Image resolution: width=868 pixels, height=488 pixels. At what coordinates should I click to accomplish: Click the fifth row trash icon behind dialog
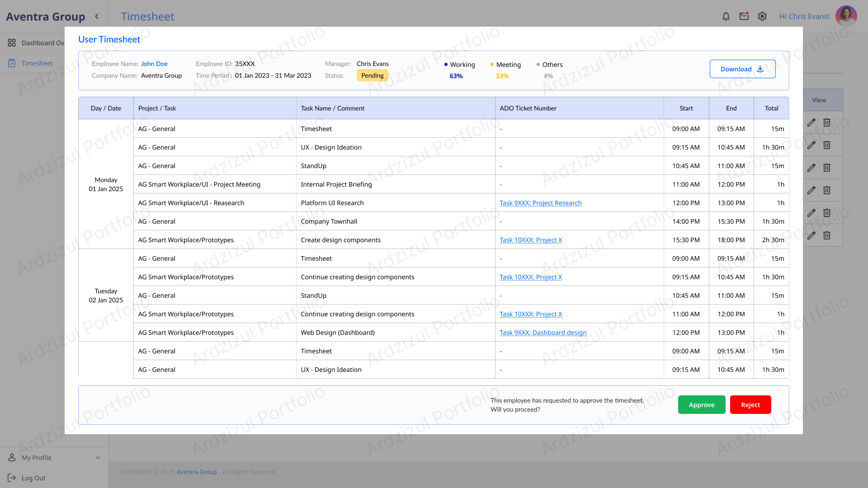(x=827, y=213)
